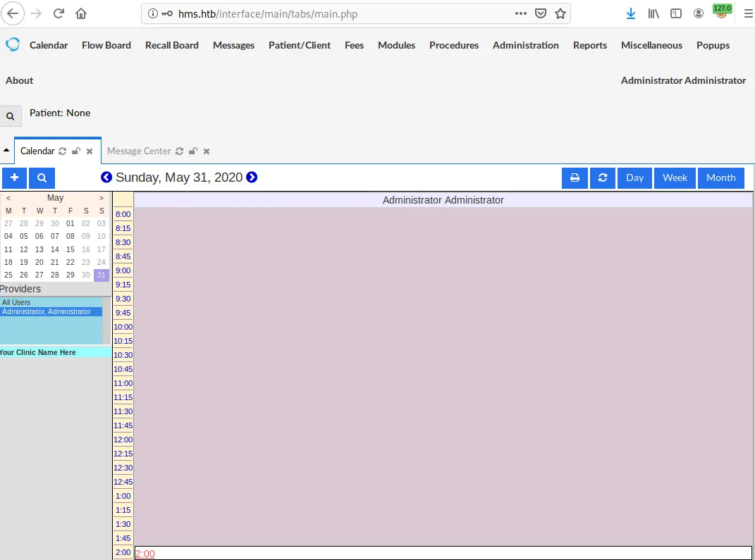Click the patient search magnifier icon
755x560 pixels.
click(11, 116)
